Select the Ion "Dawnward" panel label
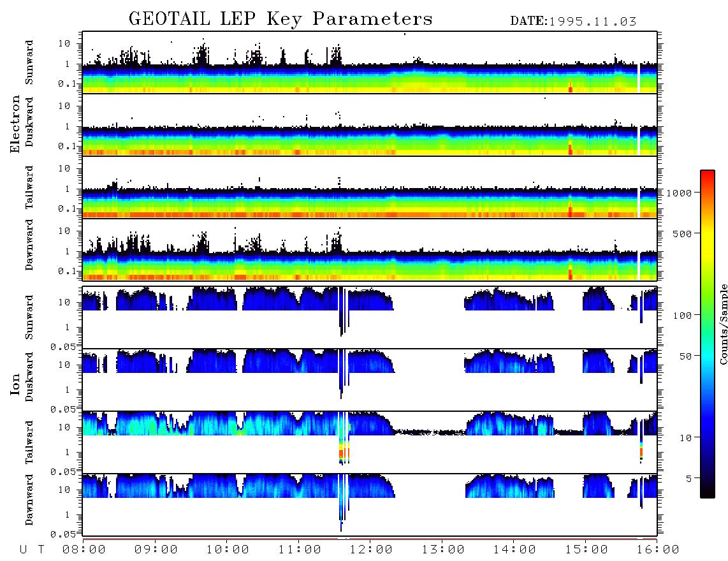Screen dimensions: 728x561 [x=29, y=499]
